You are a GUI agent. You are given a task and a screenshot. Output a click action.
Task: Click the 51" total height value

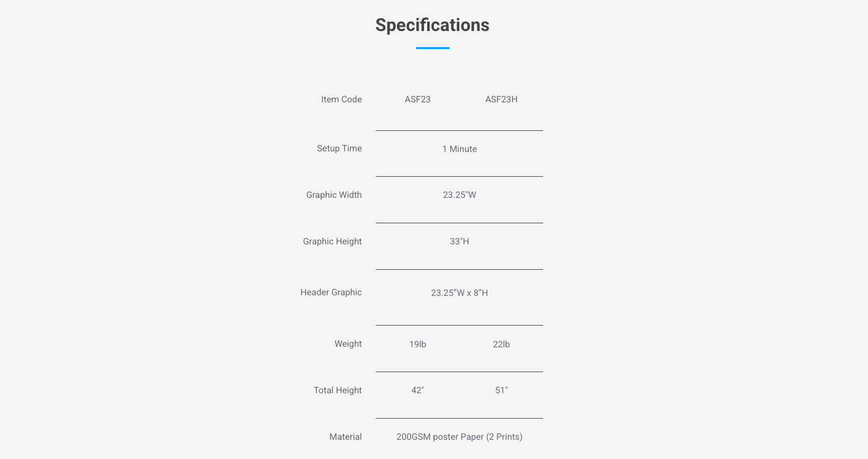pyautogui.click(x=501, y=390)
